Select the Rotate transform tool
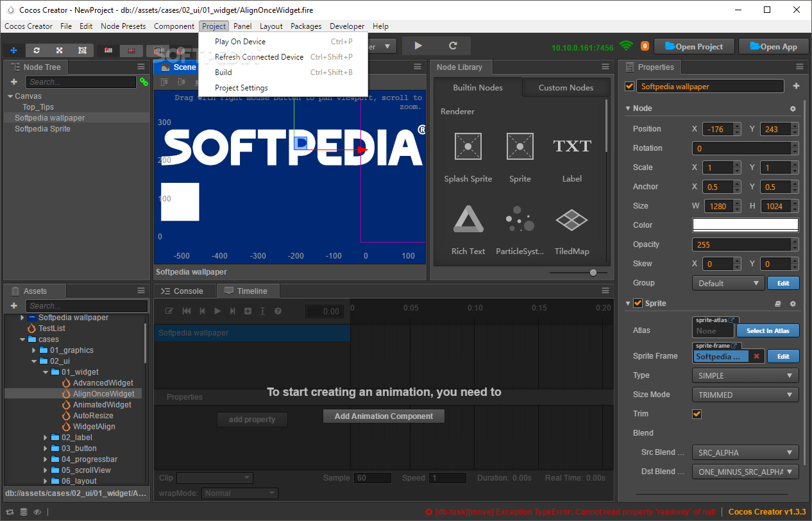Screen dimensions: 812x521 pos(37,50)
